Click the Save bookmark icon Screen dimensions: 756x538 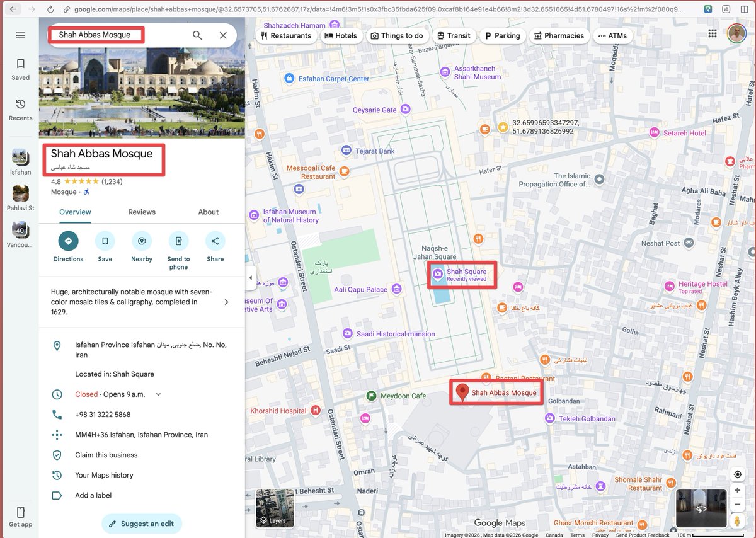[x=105, y=241]
